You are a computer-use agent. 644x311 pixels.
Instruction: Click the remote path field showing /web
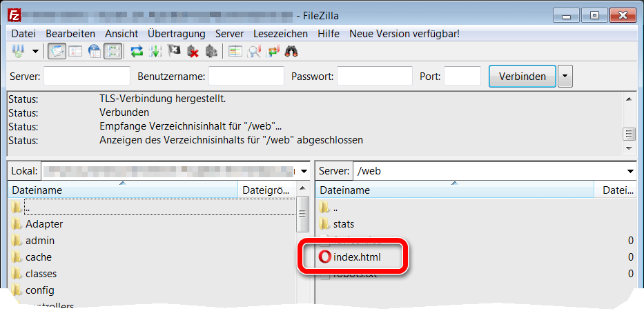click(x=489, y=171)
